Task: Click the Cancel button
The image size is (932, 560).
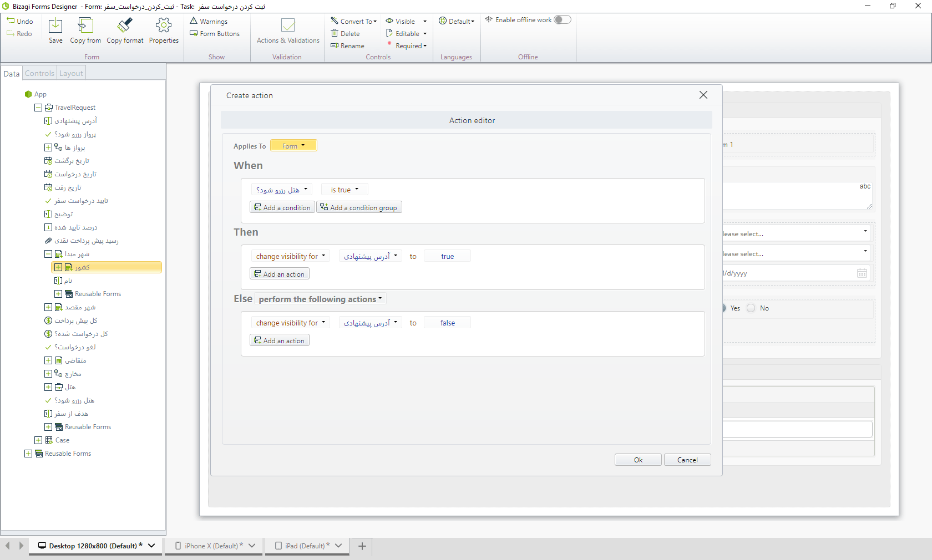Action: (x=687, y=460)
